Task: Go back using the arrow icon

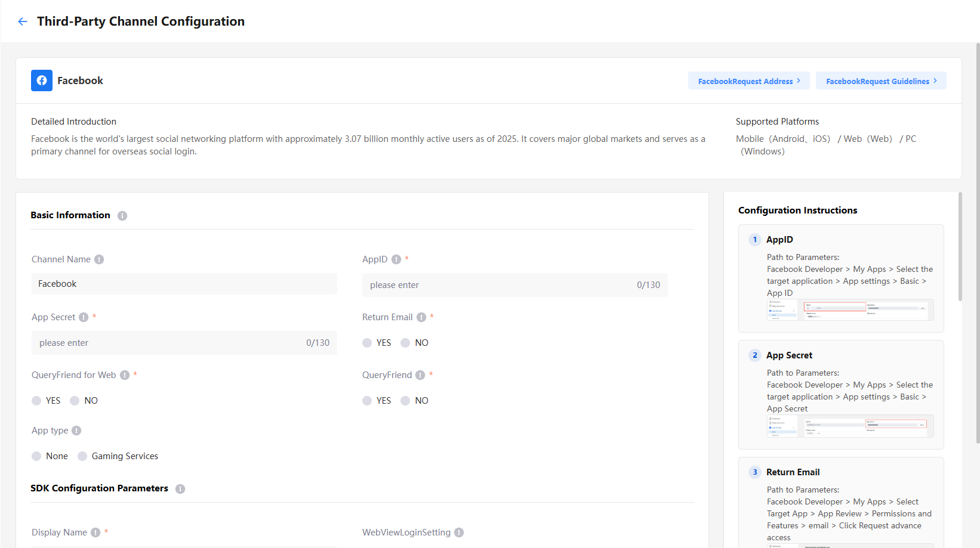Action: (23, 21)
